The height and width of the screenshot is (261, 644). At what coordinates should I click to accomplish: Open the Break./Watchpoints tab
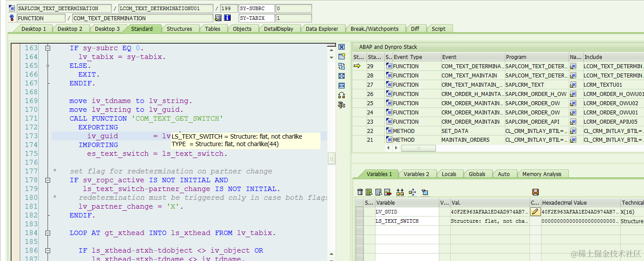(x=375, y=29)
